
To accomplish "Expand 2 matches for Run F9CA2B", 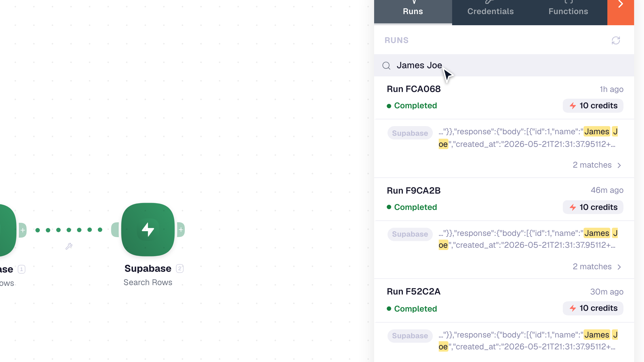I will (x=597, y=267).
